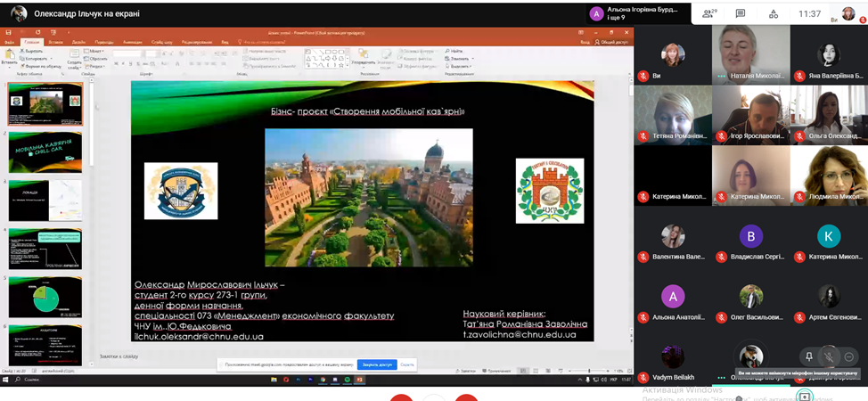This screenshot has height=401, width=868.
Task: Open the Section (Раздел) dropdown
Action: pos(95,65)
